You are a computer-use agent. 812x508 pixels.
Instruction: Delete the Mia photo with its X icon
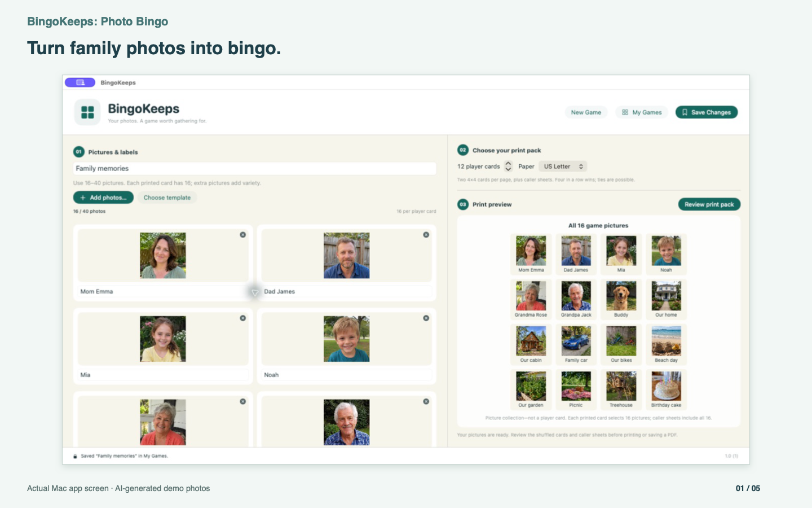pos(243,318)
